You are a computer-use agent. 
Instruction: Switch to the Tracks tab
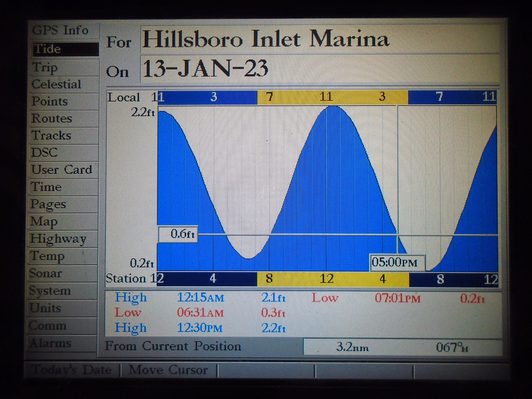coord(64,136)
